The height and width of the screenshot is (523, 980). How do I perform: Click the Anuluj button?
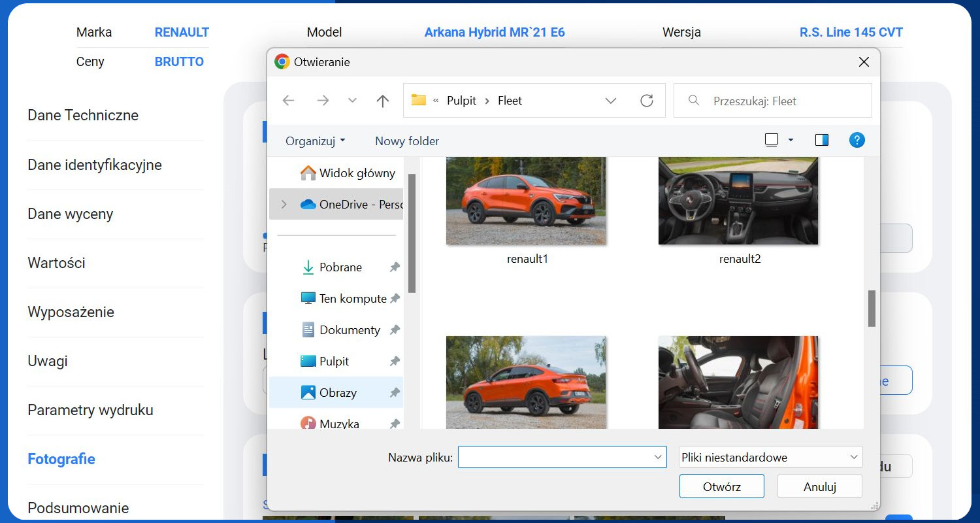(819, 486)
